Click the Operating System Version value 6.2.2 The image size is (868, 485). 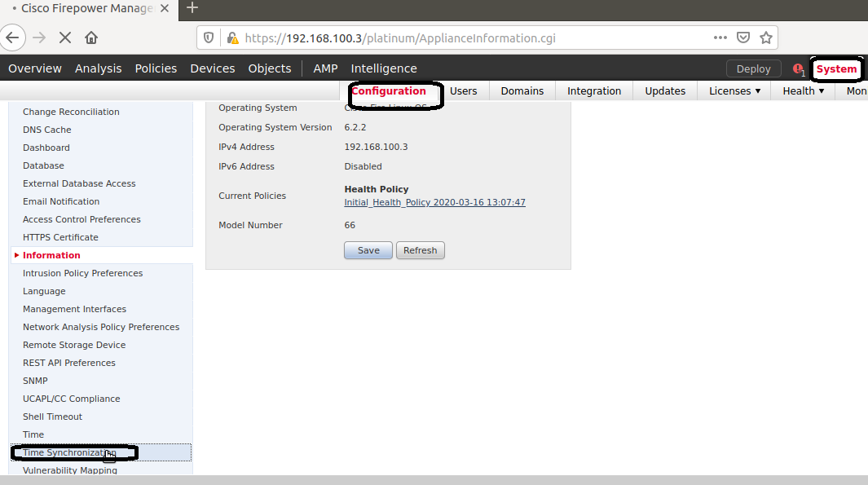[355, 127]
